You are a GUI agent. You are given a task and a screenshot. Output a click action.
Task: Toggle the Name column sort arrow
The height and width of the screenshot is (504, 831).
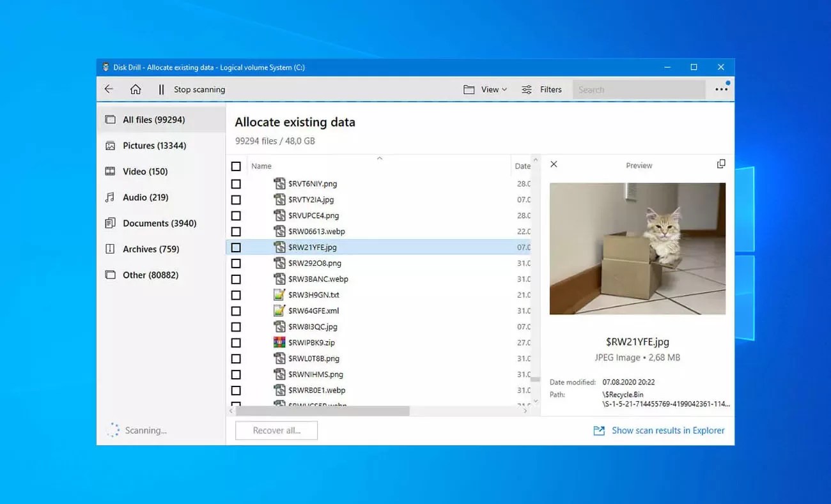(x=380, y=158)
